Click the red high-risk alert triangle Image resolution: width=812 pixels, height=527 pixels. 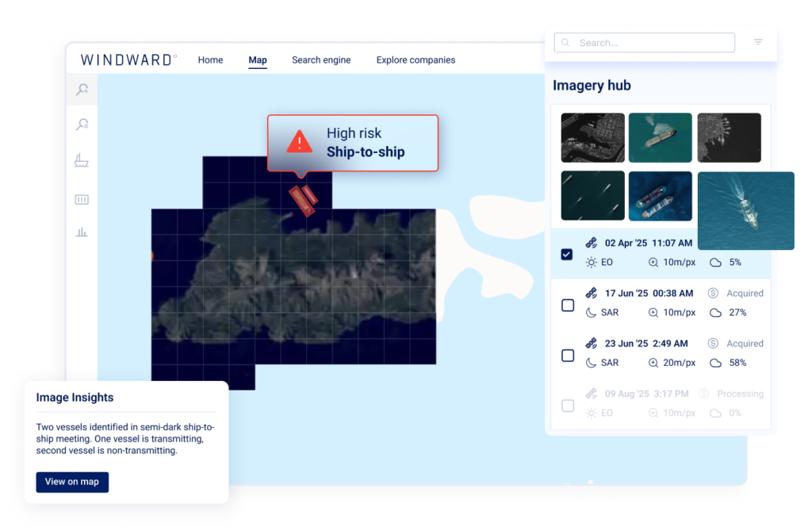click(x=298, y=143)
